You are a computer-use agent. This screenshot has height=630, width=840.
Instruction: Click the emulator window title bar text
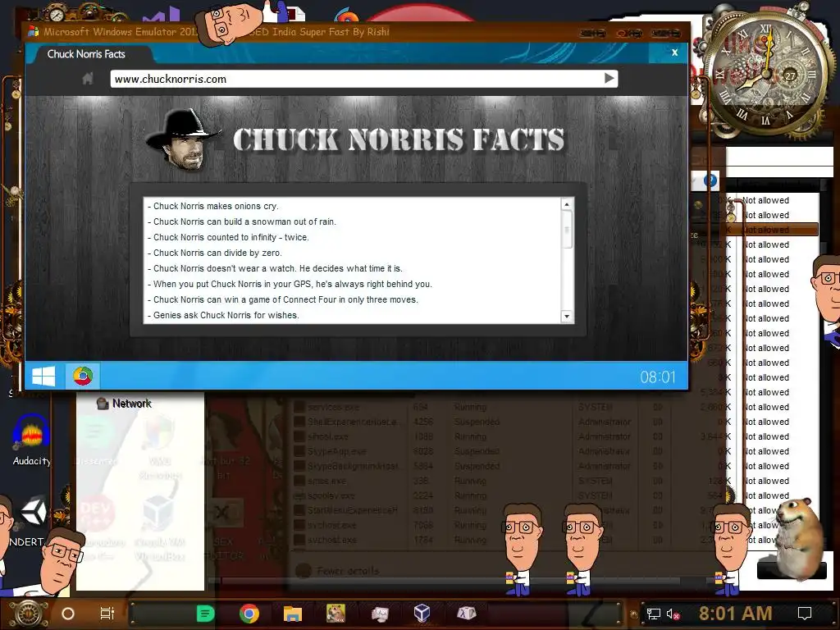click(217, 32)
